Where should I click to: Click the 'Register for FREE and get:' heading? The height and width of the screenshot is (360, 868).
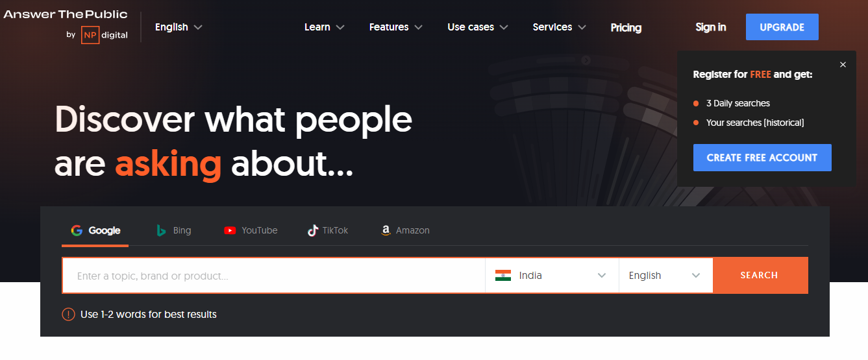pos(752,75)
